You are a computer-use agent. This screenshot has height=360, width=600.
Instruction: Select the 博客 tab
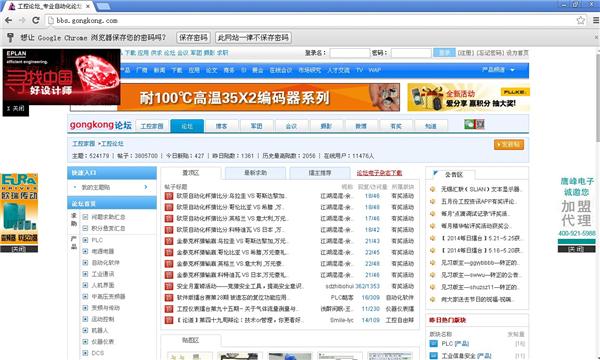point(222,126)
